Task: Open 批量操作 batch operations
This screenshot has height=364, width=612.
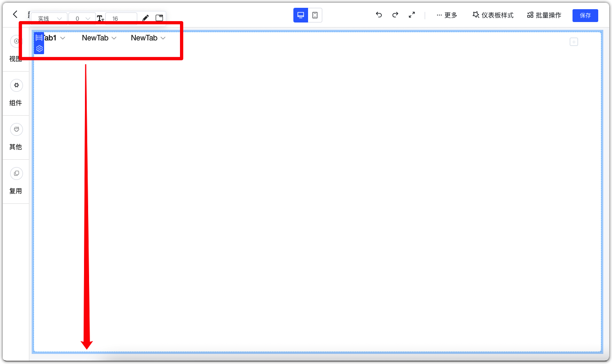Action: click(x=544, y=15)
